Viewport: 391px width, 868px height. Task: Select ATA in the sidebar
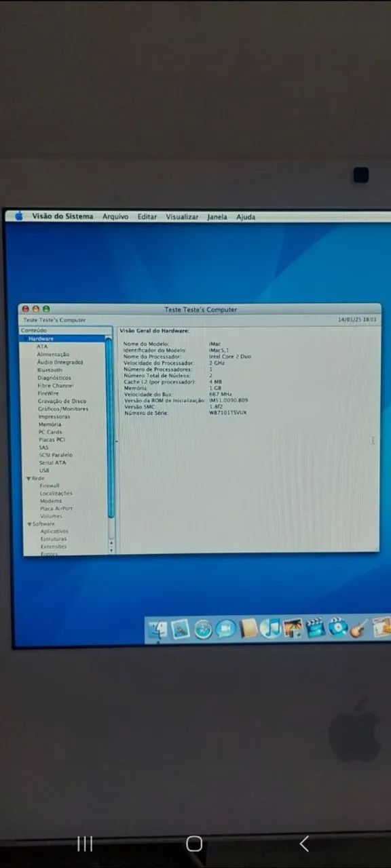(42, 346)
